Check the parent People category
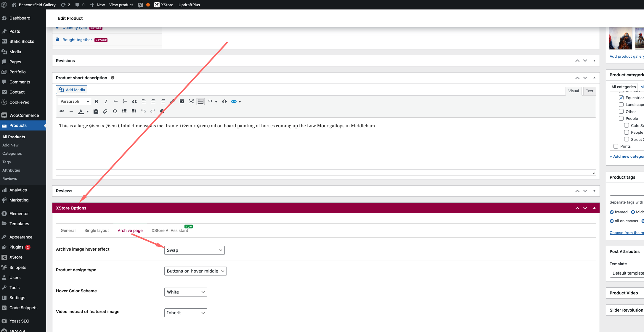644x332 pixels. (x=621, y=118)
